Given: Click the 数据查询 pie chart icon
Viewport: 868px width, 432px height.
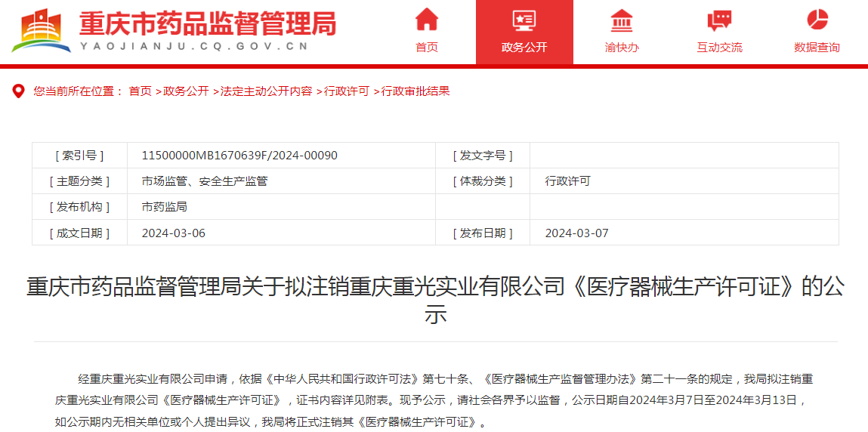Looking at the screenshot, I should (x=817, y=20).
